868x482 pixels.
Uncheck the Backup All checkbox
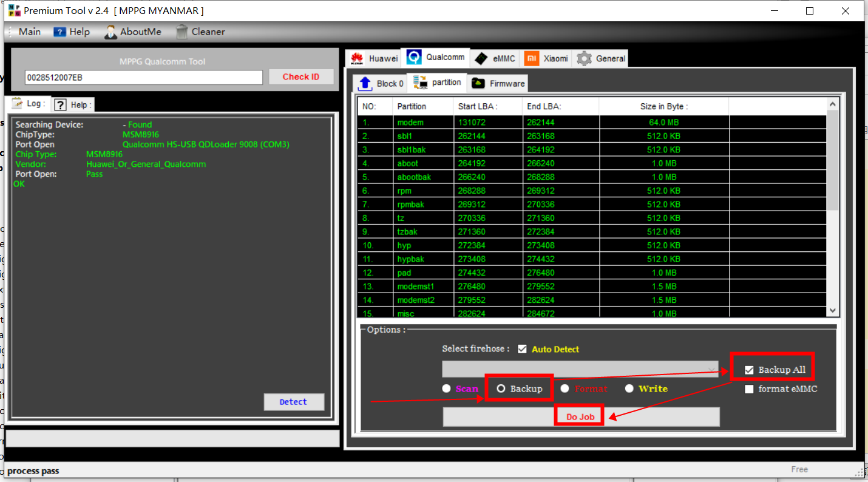click(749, 370)
